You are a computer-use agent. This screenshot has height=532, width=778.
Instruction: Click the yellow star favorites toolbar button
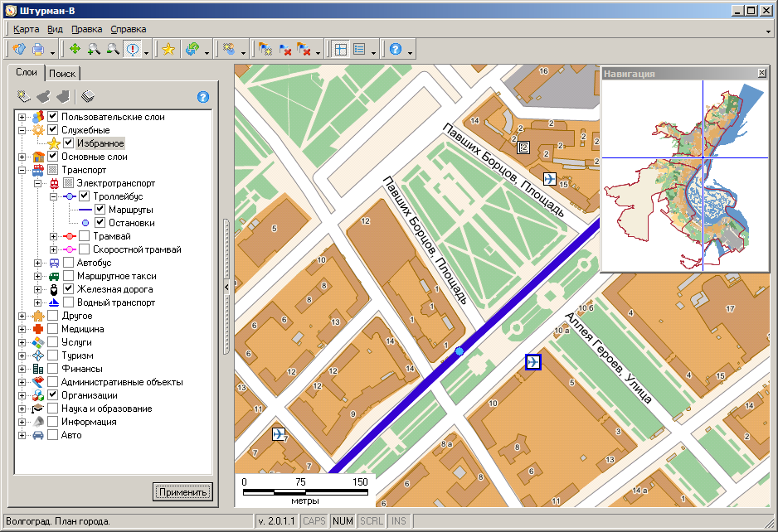coord(168,49)
